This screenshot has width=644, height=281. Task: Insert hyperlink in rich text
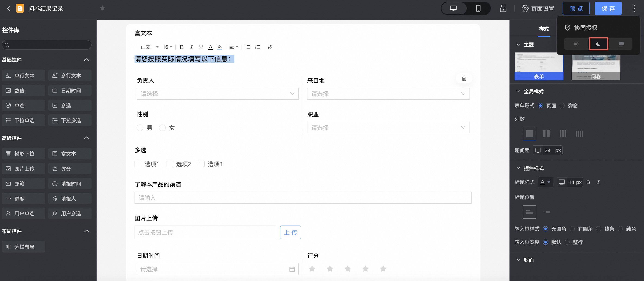(270, 47)
